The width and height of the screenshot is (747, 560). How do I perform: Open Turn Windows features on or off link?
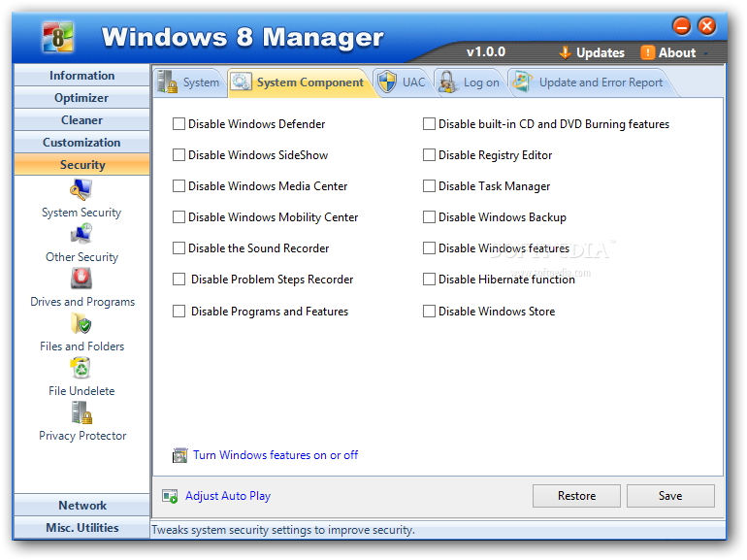click(x=276, y=455)
